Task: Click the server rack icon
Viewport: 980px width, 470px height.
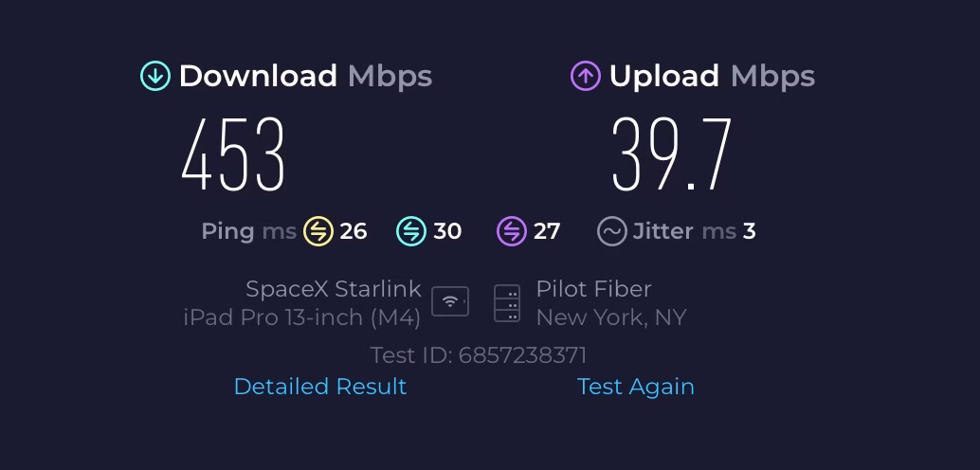Action: 507,303
